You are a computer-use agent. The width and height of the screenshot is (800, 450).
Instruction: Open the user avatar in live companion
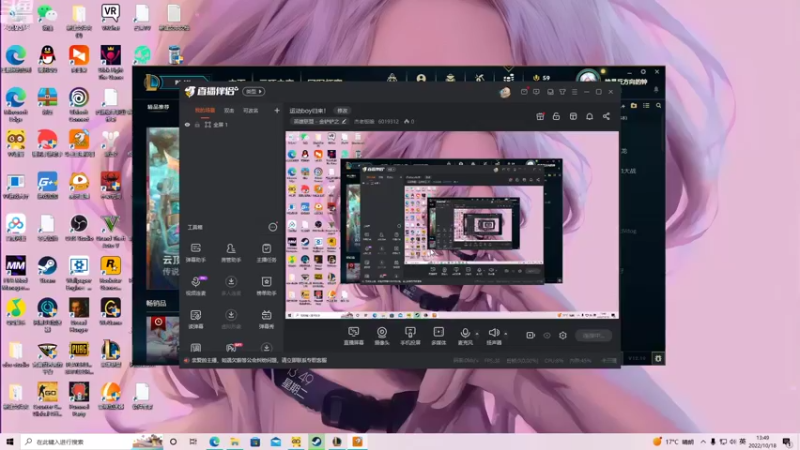[505, 92]
